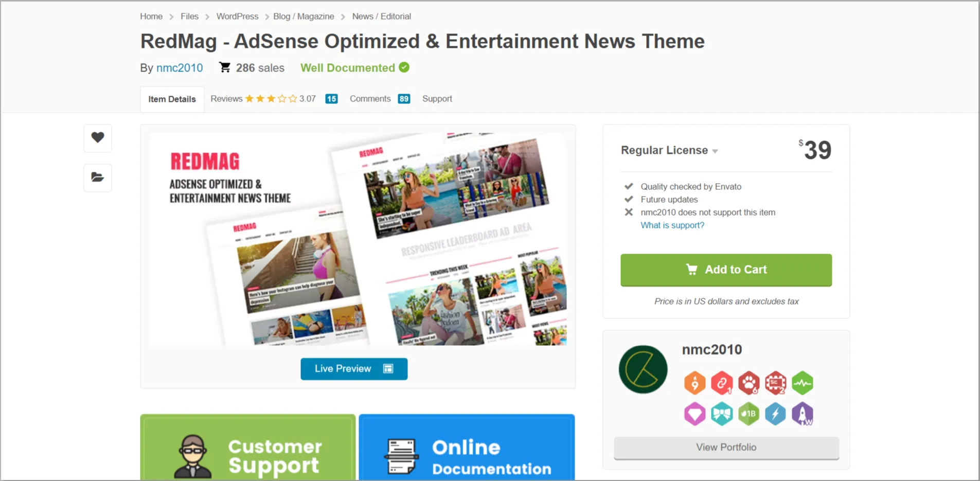
Task: Click the blue lightning bolt badge
Action: tap(775, 414)
